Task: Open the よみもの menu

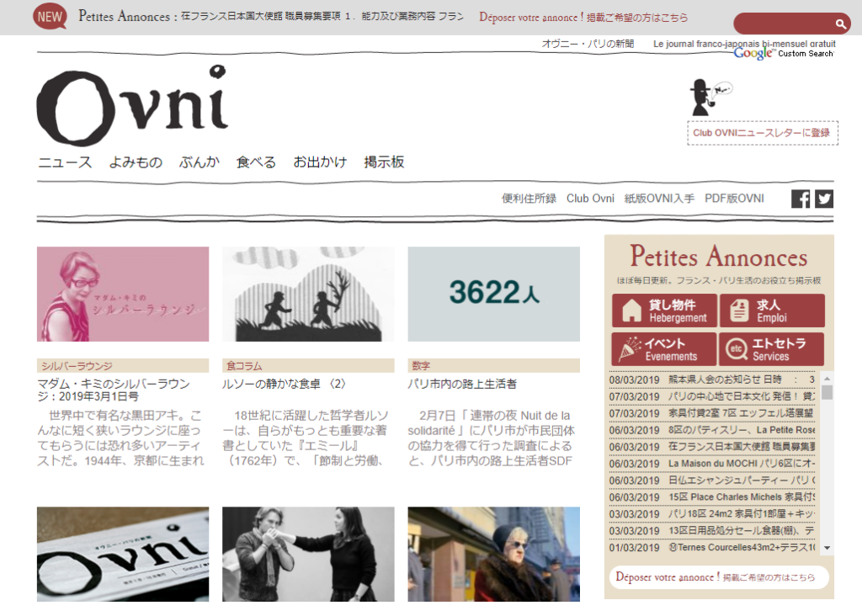Action: click(x=136, y=162)
